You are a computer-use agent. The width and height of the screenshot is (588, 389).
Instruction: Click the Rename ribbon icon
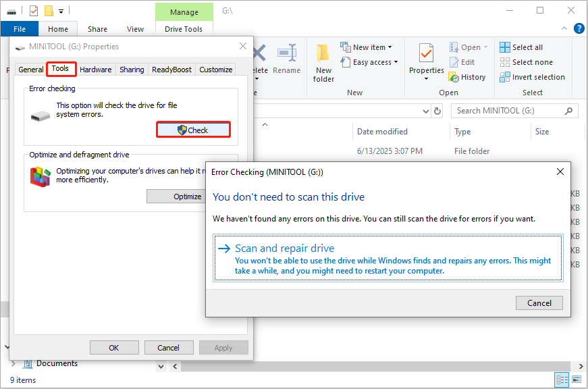tap(287, 59)
